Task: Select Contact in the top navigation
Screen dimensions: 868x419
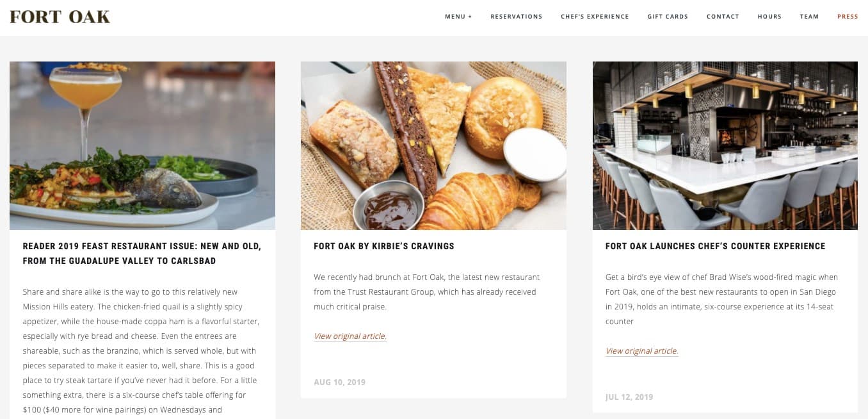Action: 723,17
